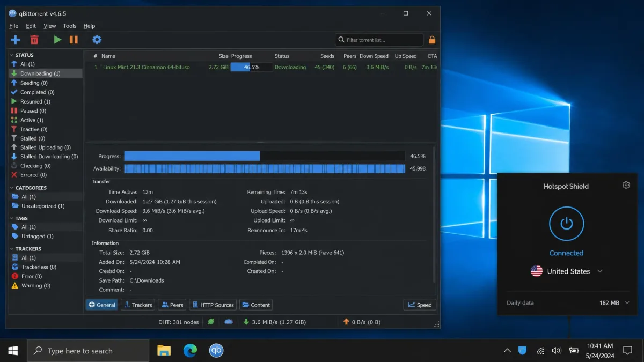Screen dimensions: 644x362
Task: Click the DHT: 381 nodes status text
Action: (x=179, y=322)
